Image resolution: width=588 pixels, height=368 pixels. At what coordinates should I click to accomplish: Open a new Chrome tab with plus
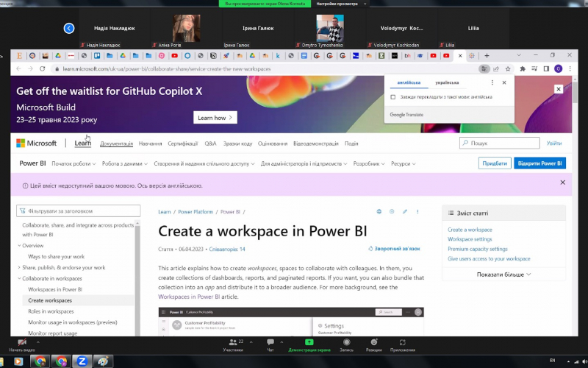[487, 56]
